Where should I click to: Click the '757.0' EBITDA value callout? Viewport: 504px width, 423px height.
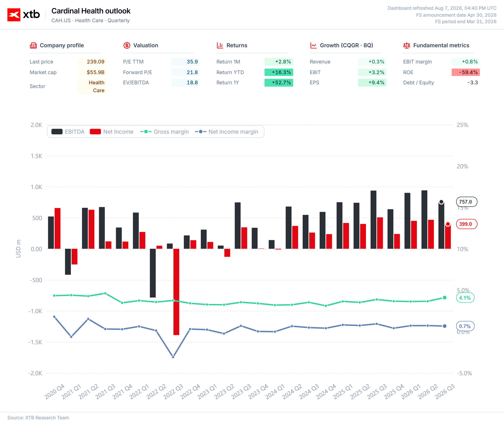coord(466,202)
